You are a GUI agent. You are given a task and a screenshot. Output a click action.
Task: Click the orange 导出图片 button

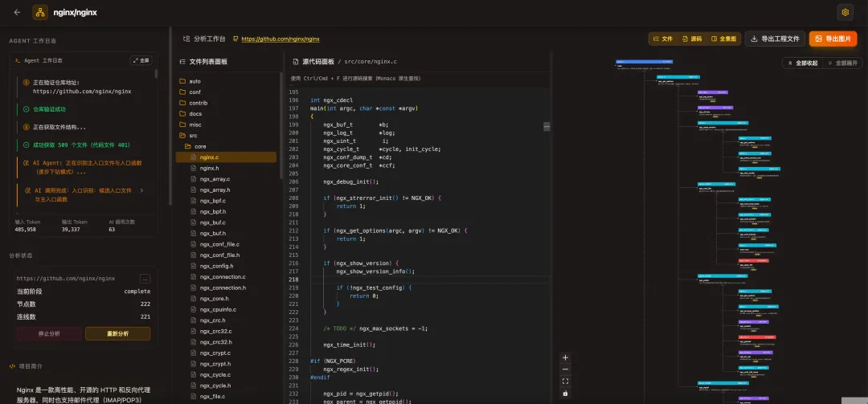tap(833, 39)
